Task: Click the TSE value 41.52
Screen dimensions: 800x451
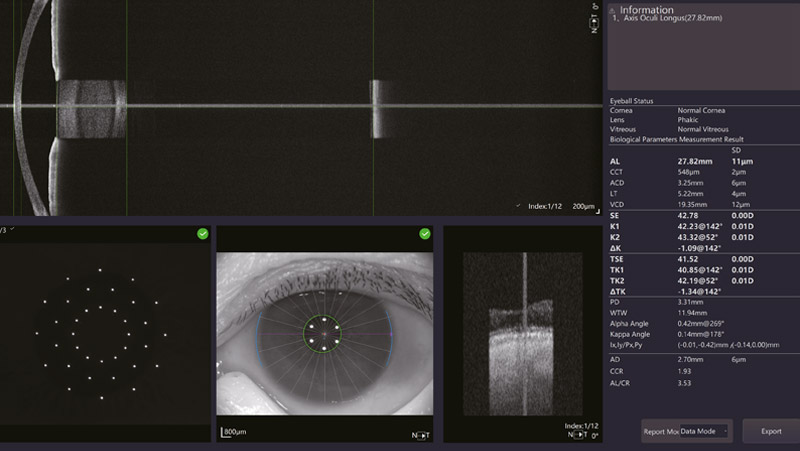Action: click(x=687, y=259)
